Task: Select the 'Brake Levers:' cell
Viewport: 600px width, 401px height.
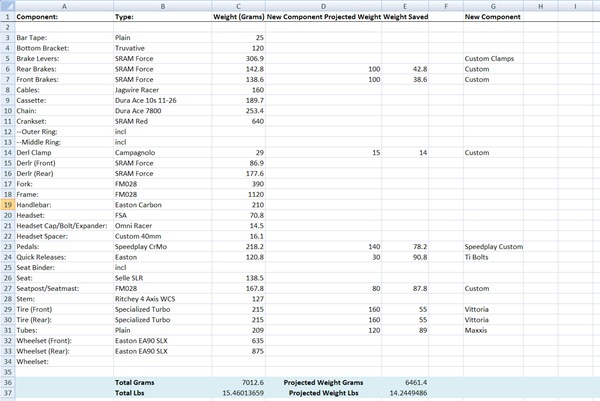Action: pyautogui.click(x=64, y=59)
